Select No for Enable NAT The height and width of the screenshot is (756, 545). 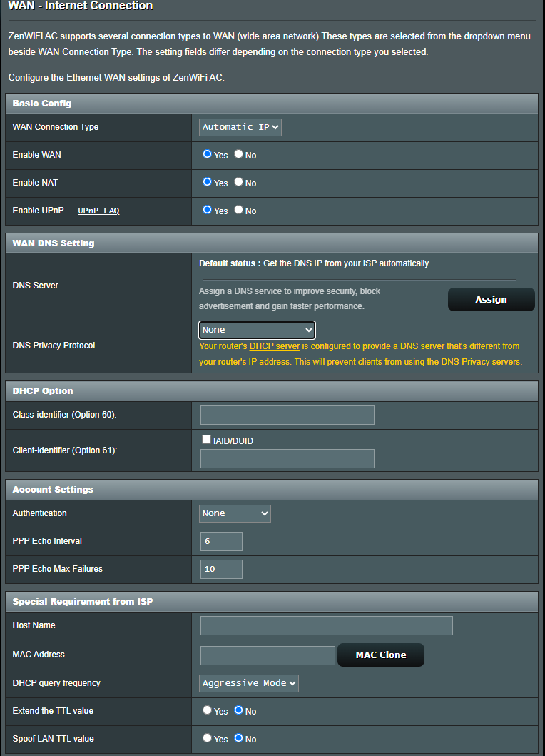click(x=239, y=182)
